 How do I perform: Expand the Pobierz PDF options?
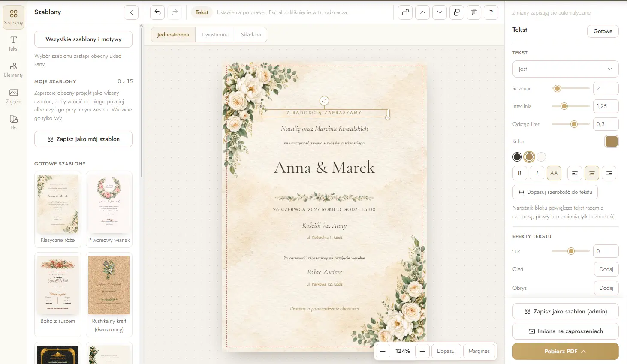tap(565, 351)
